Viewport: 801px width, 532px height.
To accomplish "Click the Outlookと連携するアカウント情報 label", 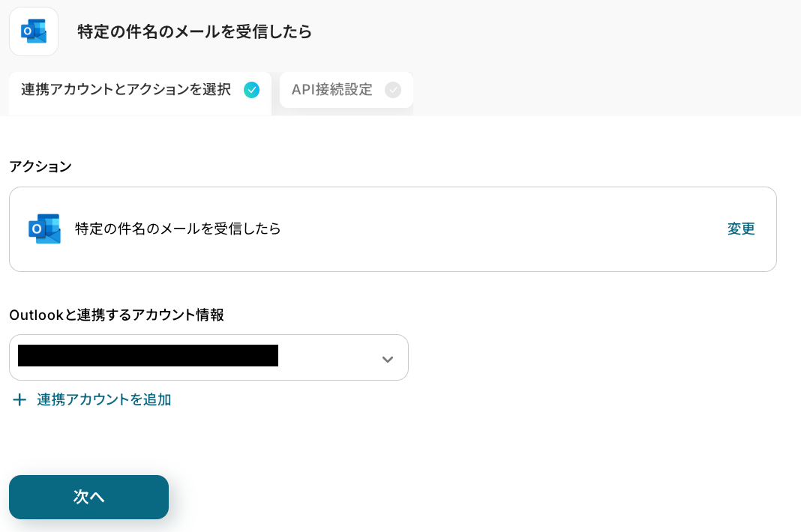I will point(116,315).
